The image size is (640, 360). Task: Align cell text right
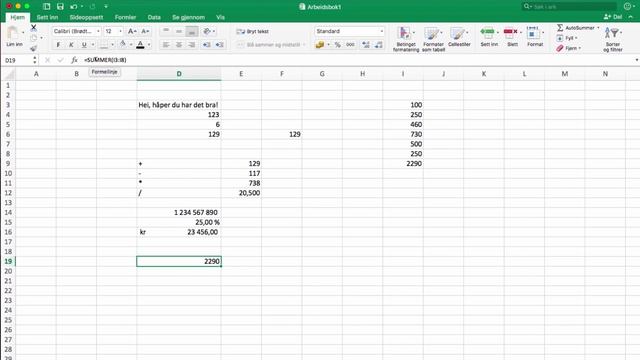pos(192,45)
